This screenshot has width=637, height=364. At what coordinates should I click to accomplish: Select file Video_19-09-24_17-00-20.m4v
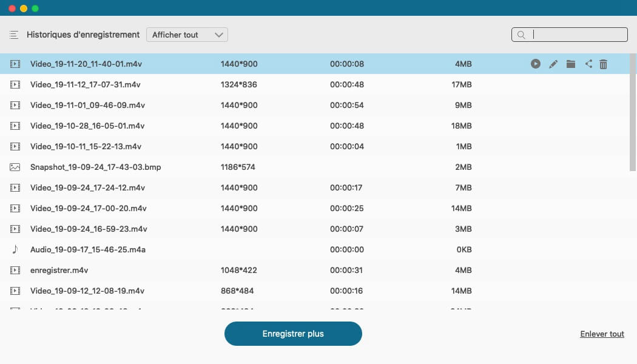(x=89, y=209)
